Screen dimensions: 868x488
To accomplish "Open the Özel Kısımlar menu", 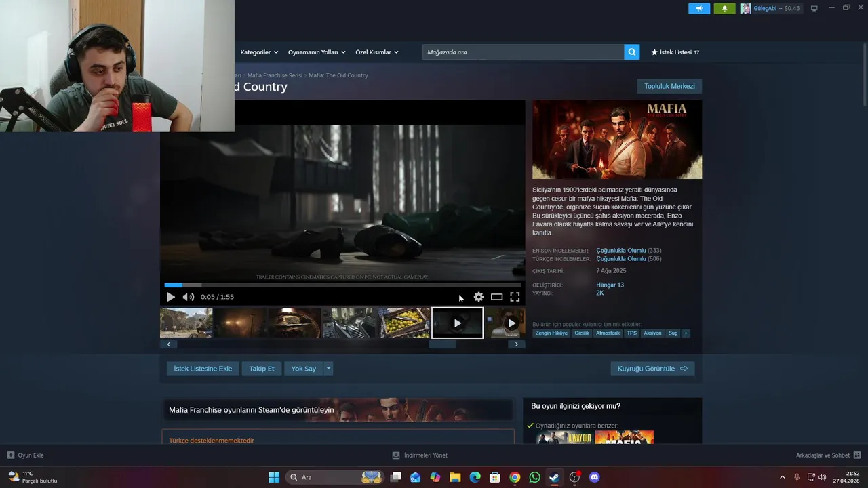I will point(376,52).
